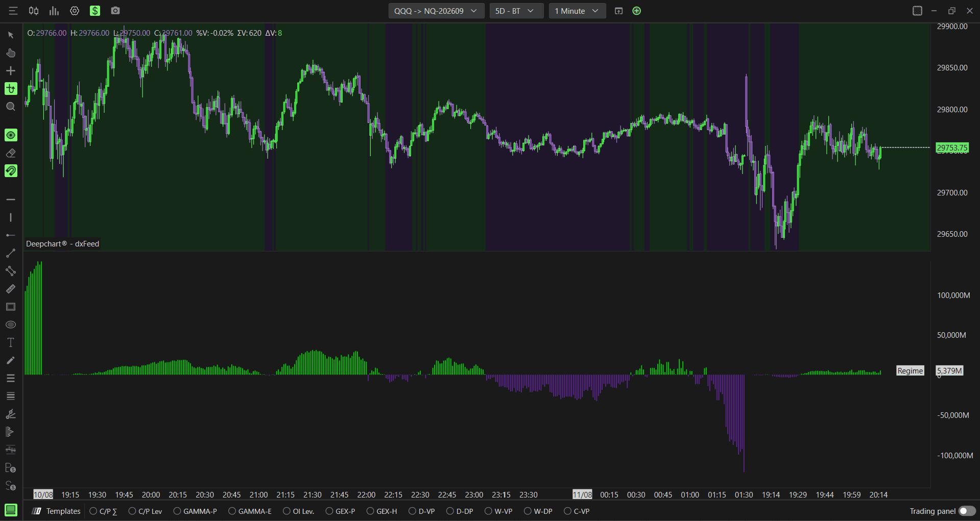Select the hand pan tool
Viewport: 980px width, 521px height.
tap(11, 53)
